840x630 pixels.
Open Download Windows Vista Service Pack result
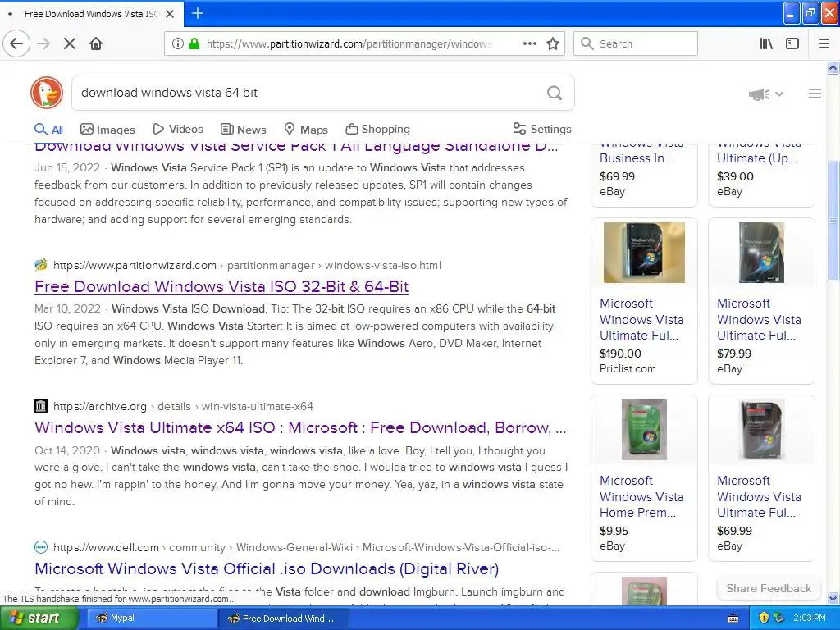point(296,147)
